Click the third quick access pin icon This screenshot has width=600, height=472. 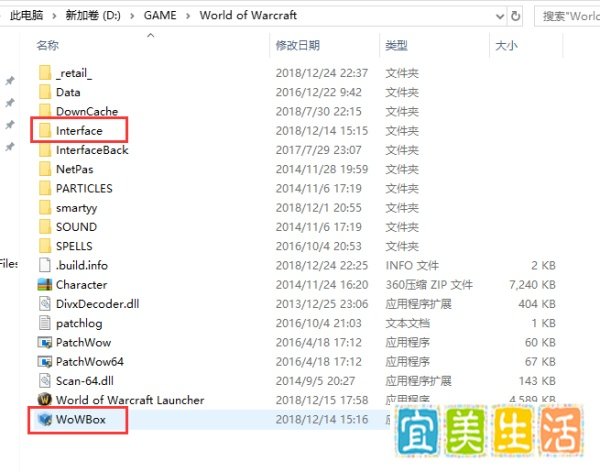[10, 125]
